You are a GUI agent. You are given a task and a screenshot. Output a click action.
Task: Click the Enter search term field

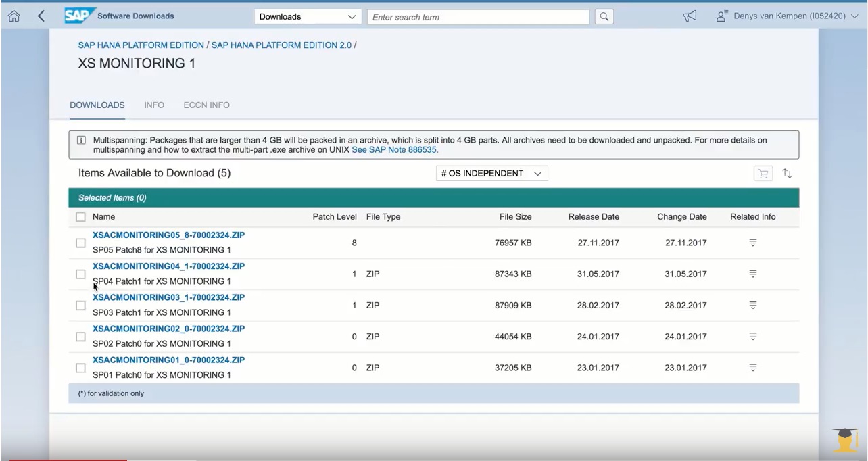478,17
